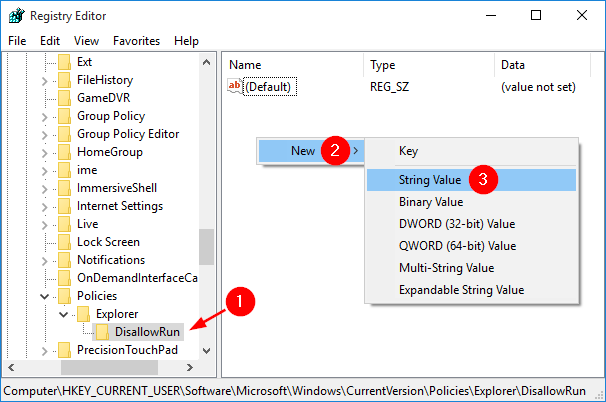The image size is (606, 402).
Task: Expand the Internet Settings tree node
Action: click(x=45, y=206)
